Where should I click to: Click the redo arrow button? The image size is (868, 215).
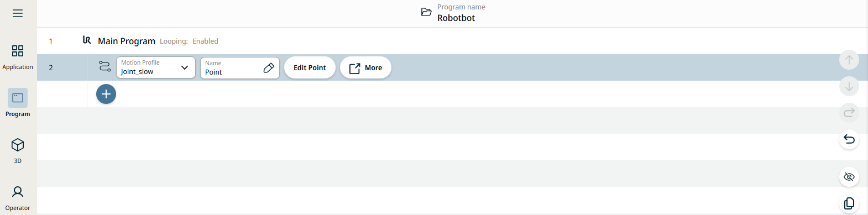(849, 113)
